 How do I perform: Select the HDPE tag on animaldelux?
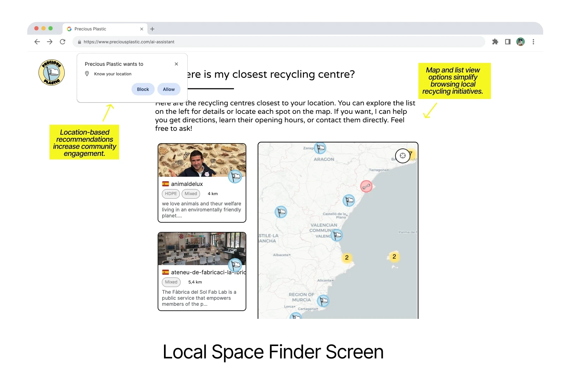point(171,194)
